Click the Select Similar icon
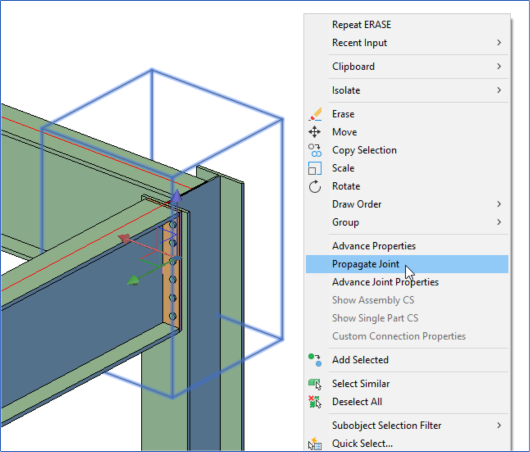The width and height of the screenshot is (530, 452). (315, 384)
